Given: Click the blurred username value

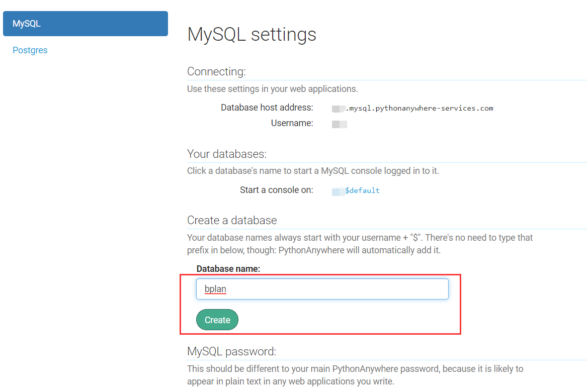Looking at the screenshot, I should tap(339, 124).
